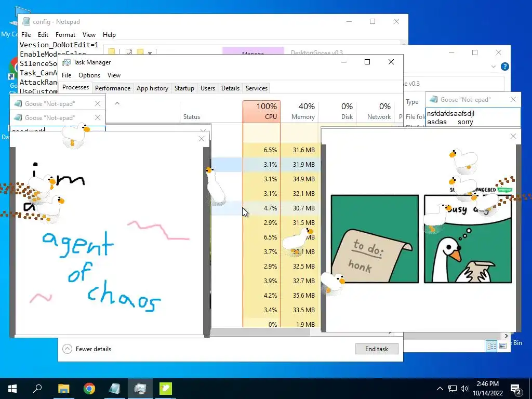Switch to the Users tab
The image size is (532, 399).
coord(208,88)
